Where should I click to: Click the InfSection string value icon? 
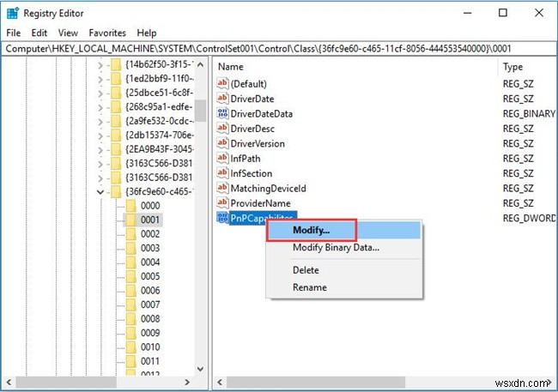point(222,173)
